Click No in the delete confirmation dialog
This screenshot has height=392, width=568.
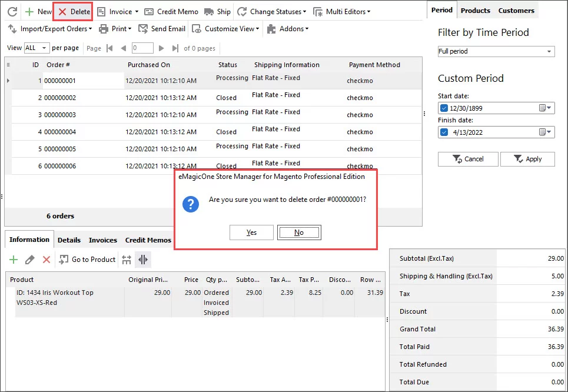(299, 232)
